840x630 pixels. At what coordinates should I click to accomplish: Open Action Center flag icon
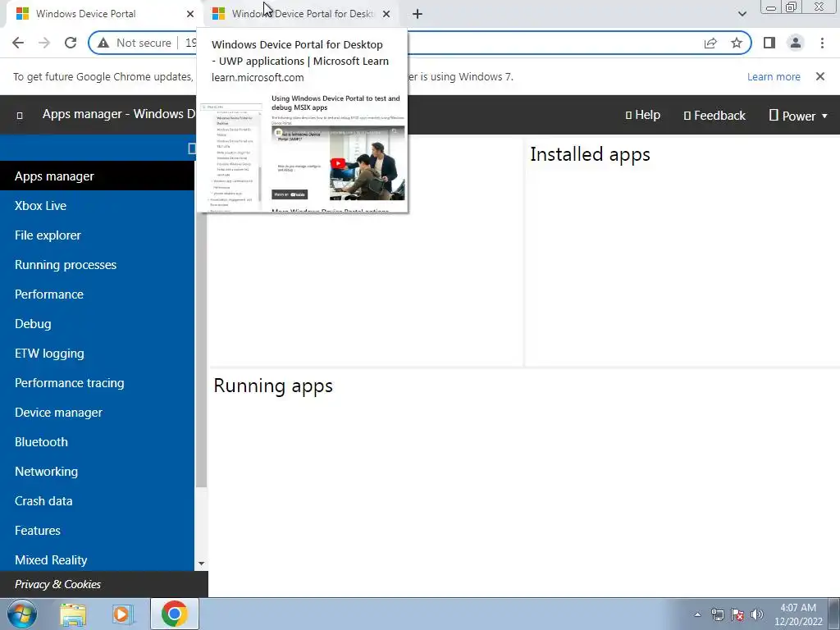coord(737,614)
